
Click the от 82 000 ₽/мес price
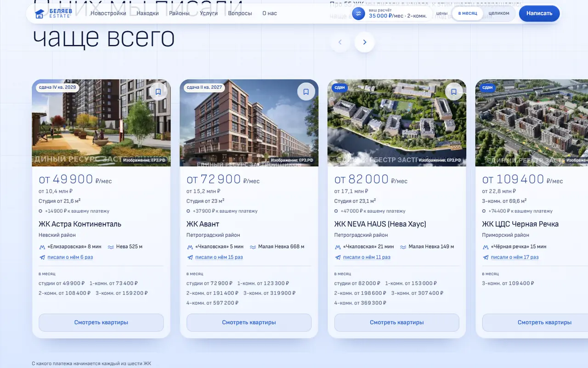tap(371, 179)
